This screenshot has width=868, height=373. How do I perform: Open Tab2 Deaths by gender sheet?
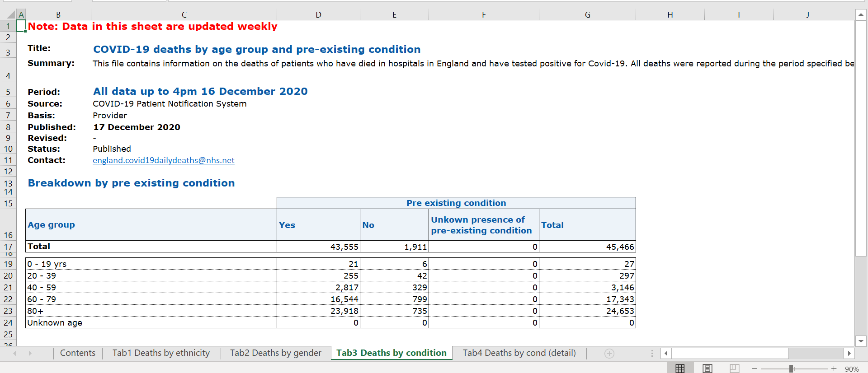click(275, 353)
